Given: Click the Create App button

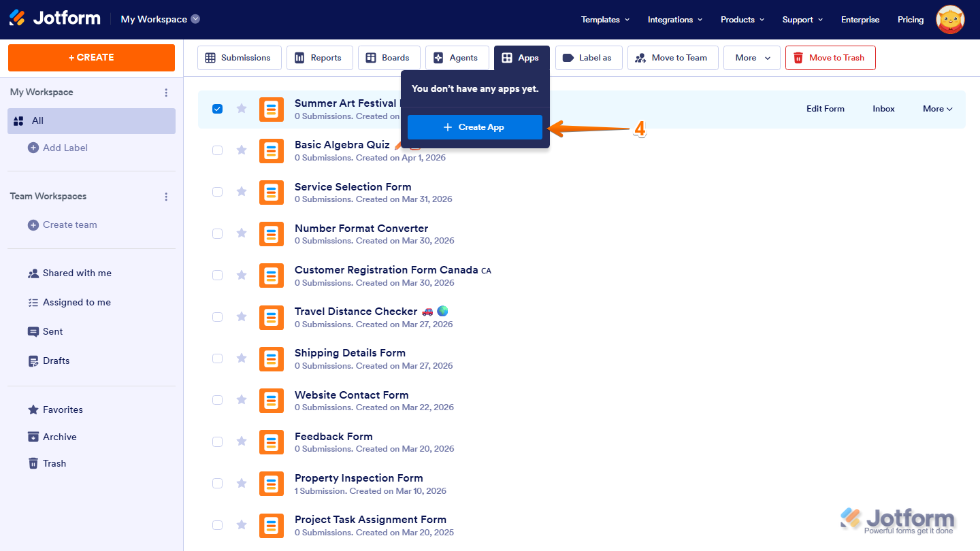Looking at the screenshot, I should click(474, 127).
